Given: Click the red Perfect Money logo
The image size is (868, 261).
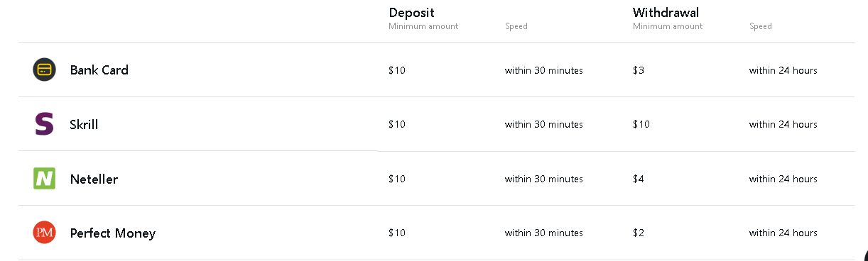Looking at the screenshot, I should (44, 233).
